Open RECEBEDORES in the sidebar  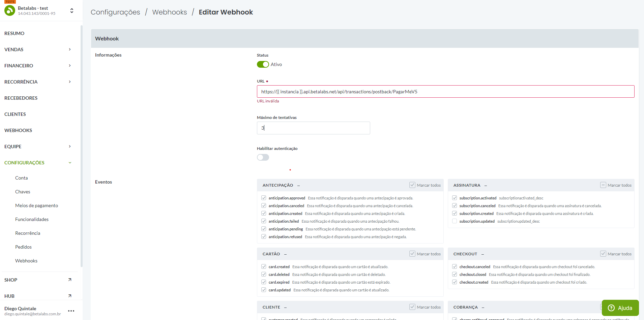(21, 98)
